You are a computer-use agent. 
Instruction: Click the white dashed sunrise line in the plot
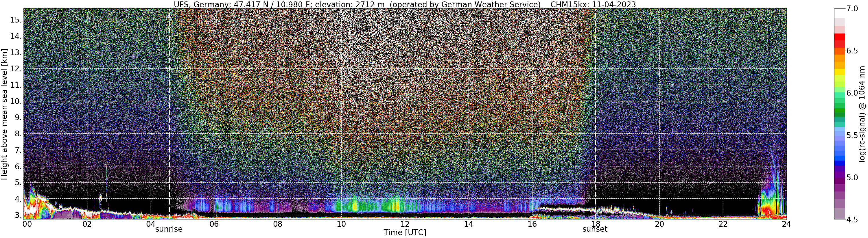[169, 114]
